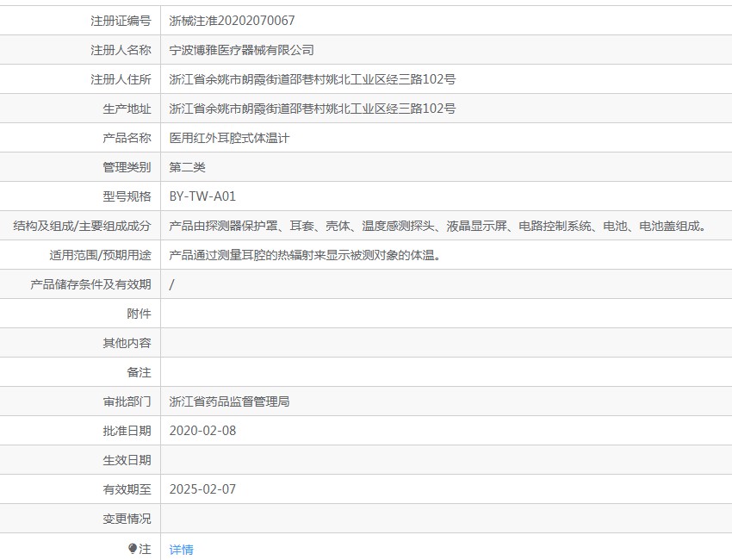Click the 注册证编号 label
This screenshot has width=732, height=560.
coord(121,21)
